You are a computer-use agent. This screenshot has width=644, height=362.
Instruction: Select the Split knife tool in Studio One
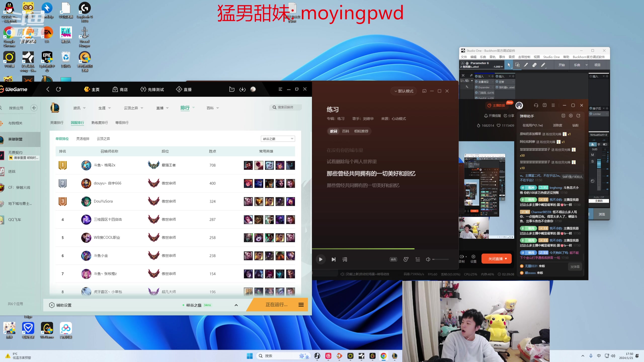coord(526,65)
